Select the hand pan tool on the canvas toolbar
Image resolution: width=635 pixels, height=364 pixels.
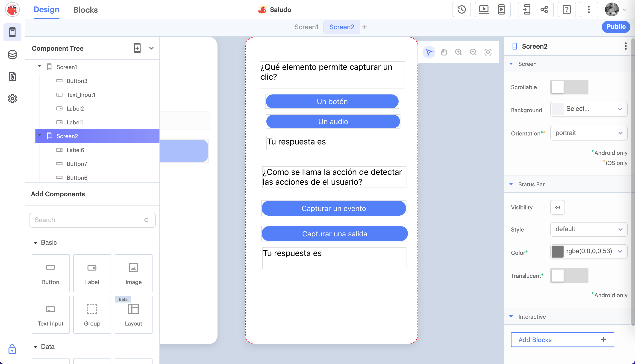click(x=444, y=52)
